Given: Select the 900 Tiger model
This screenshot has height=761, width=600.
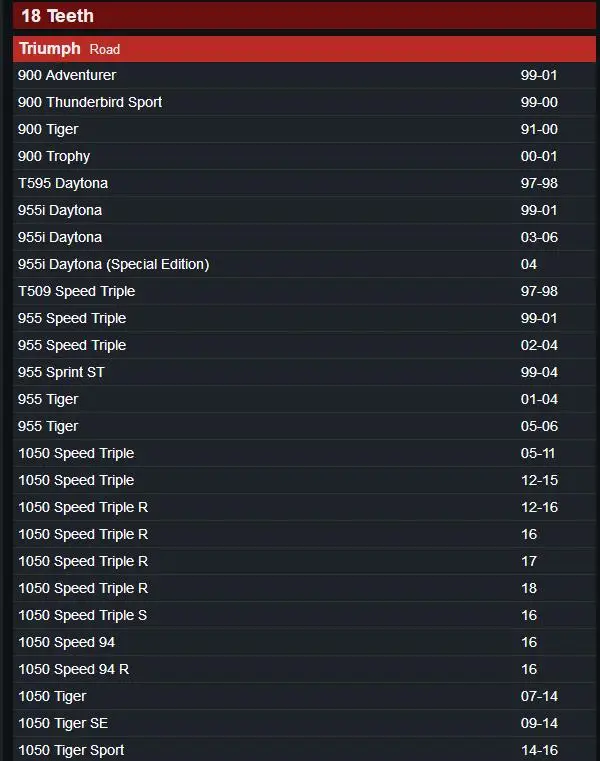Looking at the screenshot, I should click(x=48, y=129).
